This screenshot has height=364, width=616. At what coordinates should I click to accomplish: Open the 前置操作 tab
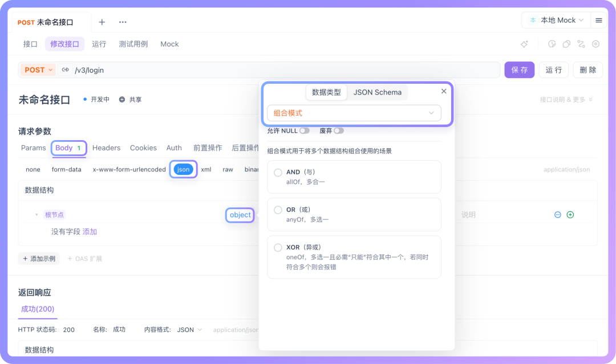(x=208, y=148)
